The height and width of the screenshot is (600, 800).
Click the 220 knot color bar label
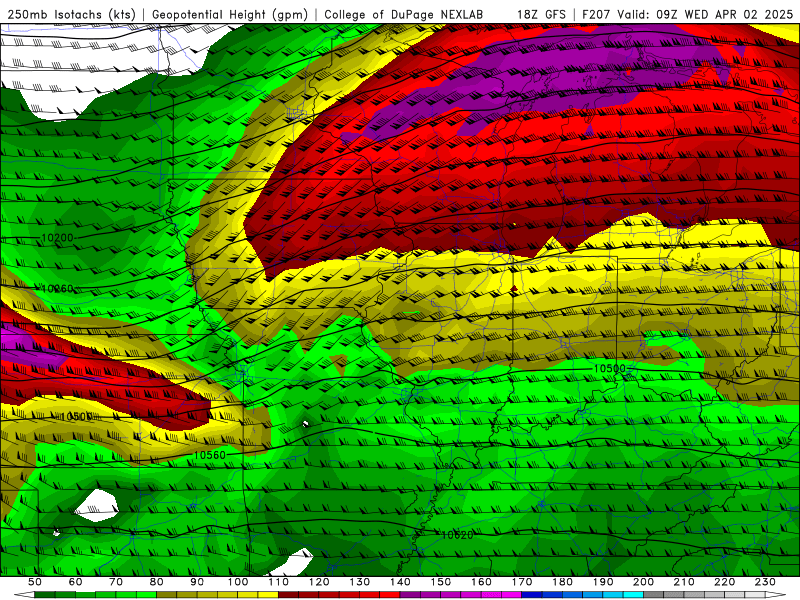pos(724,582)
